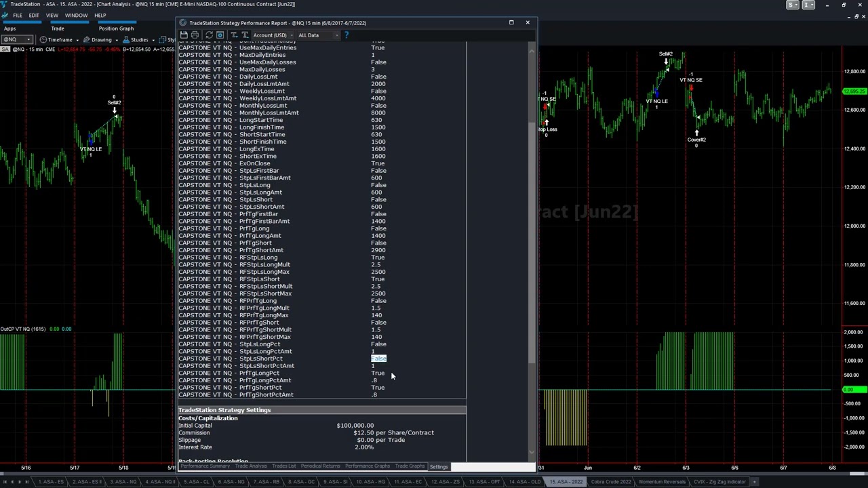
Task: Switch to workspace tab 3. ASA - NQ
Action: [x=123, y=482]
